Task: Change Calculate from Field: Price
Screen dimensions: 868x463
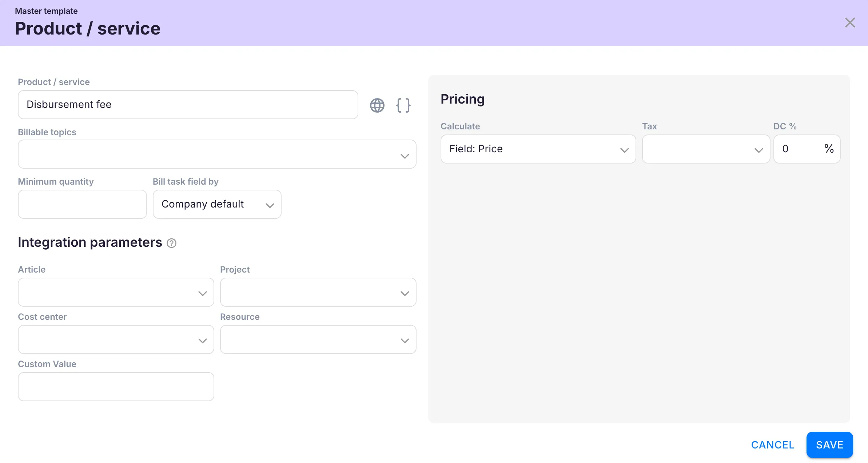Action: pos(538,149)
